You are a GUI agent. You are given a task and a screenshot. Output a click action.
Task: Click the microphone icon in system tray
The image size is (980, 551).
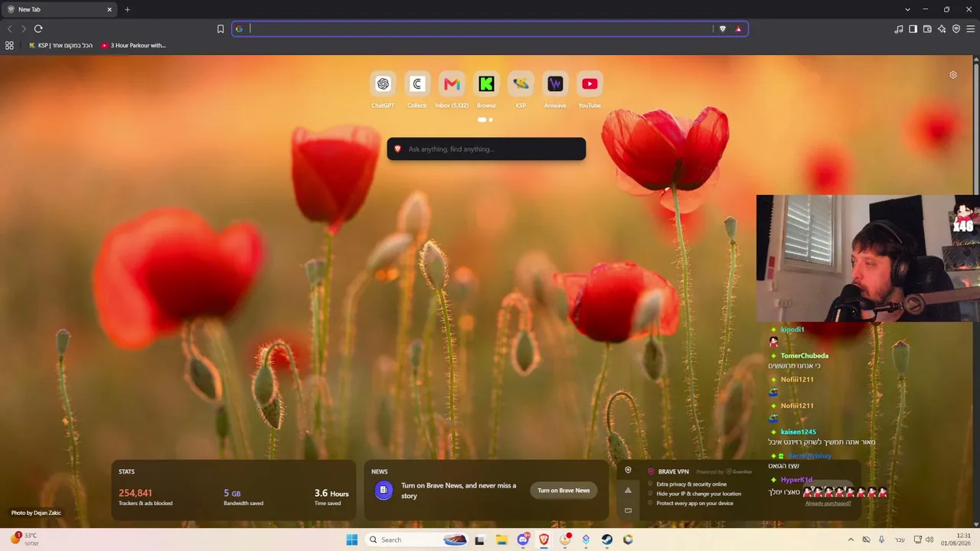pyautogui.click(x=881, y=540)
